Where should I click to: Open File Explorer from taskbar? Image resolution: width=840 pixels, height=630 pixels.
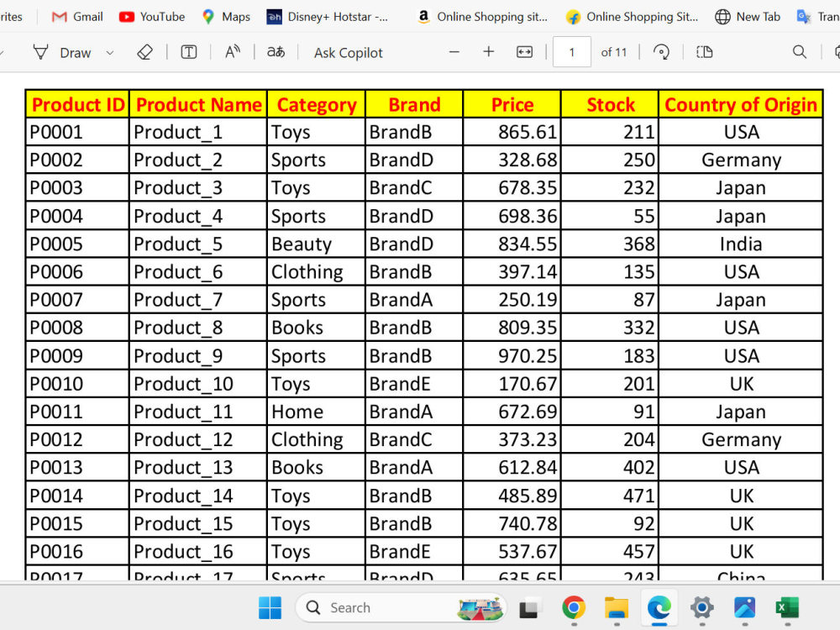tap(616, 607)
